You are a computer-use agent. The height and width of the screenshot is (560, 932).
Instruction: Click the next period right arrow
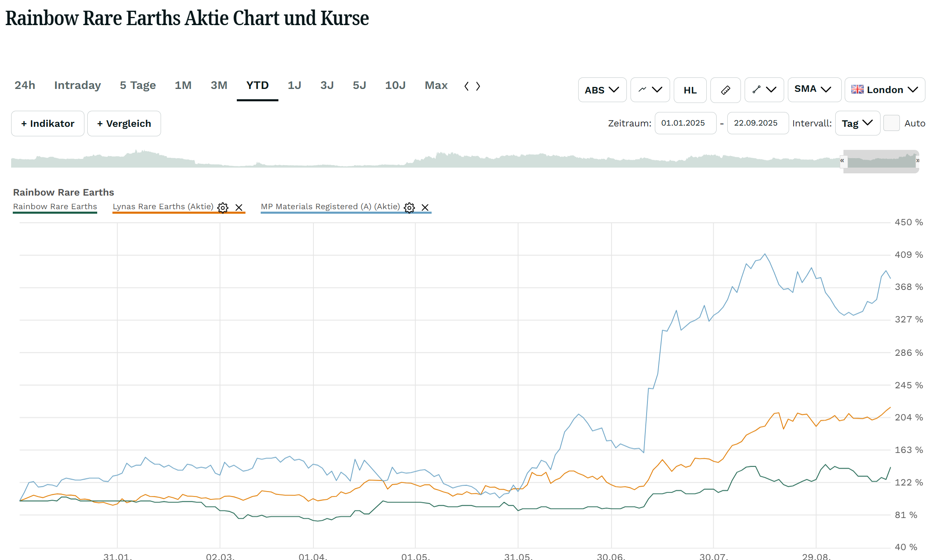point(478,86)
